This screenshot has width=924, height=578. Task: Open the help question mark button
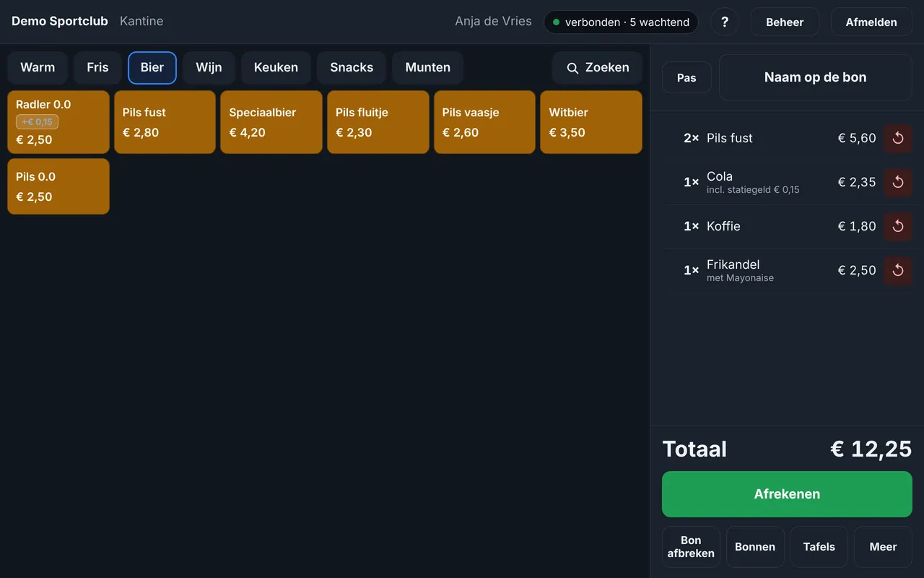click(725, 22)
